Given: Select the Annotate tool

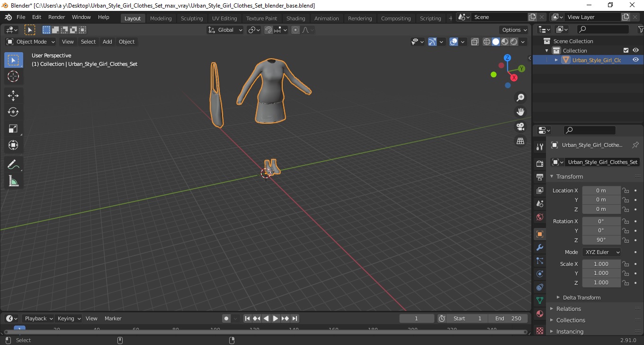Looking at the screenshot, I should [x=13, y=164].
